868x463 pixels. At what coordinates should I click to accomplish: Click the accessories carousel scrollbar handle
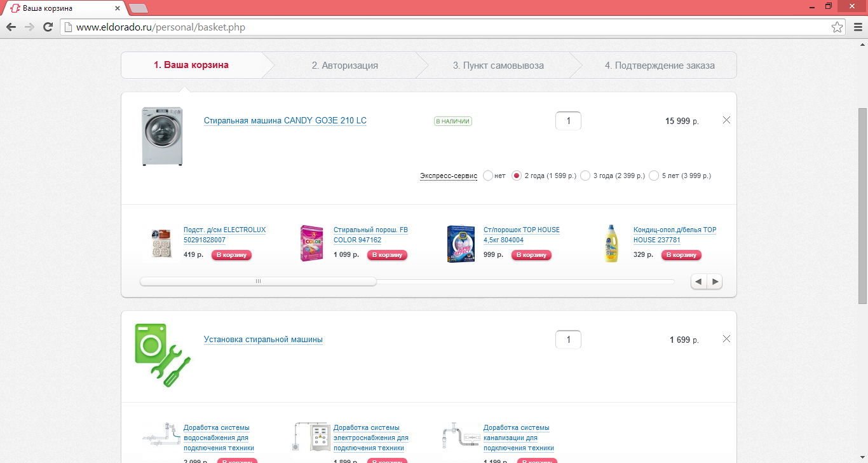click(x=258, y=281)
